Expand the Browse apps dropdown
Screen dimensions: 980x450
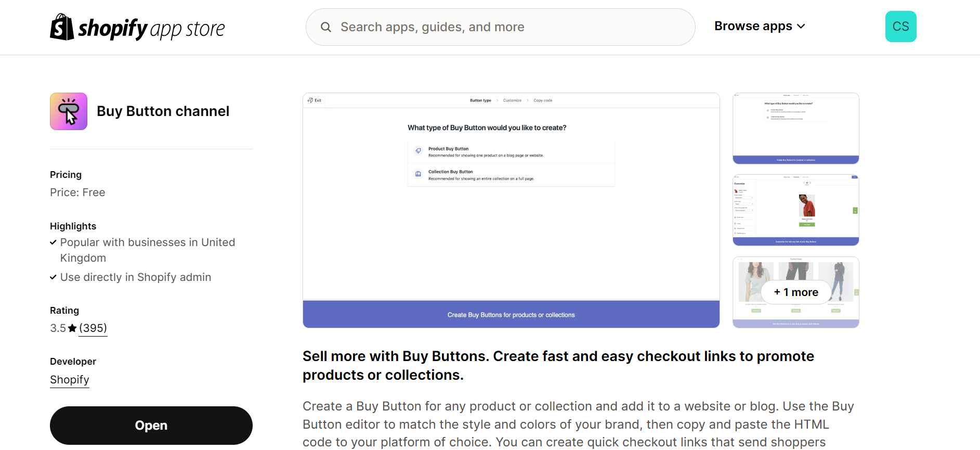pos(760,26)
